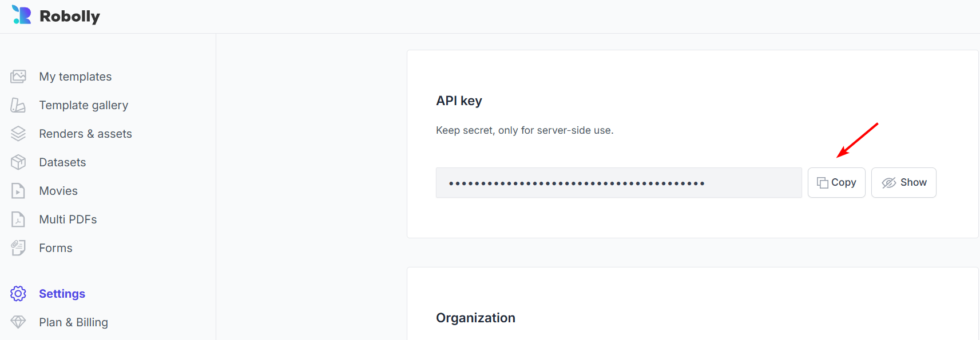Open the My templates text link
Screen dimensions: 980x340
[x=75, y=77]
